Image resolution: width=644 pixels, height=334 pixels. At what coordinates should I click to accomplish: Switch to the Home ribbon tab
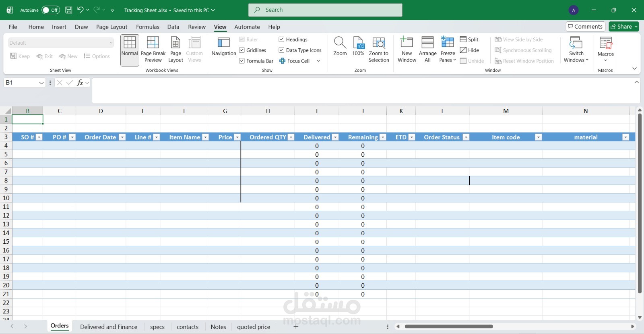(36, 27)
